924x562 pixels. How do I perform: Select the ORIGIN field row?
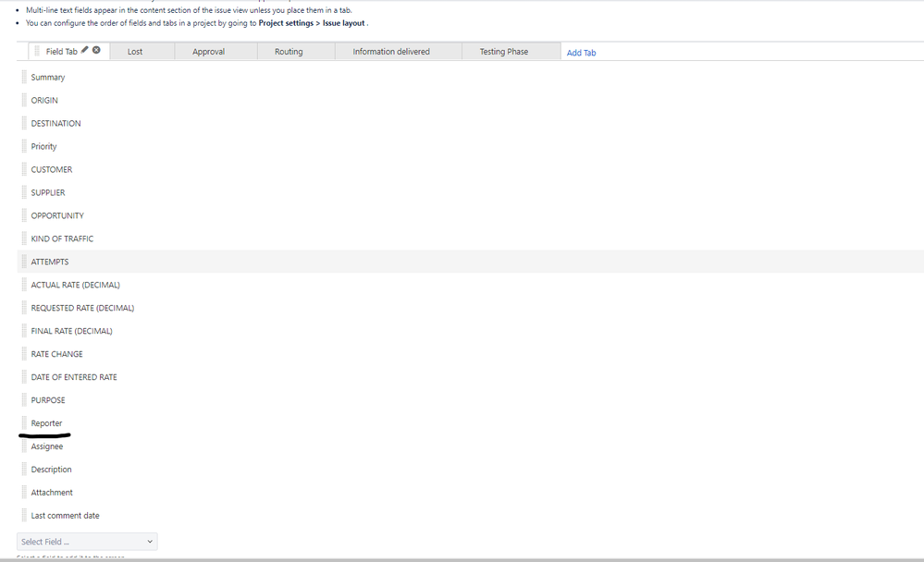tap(470, 100)
